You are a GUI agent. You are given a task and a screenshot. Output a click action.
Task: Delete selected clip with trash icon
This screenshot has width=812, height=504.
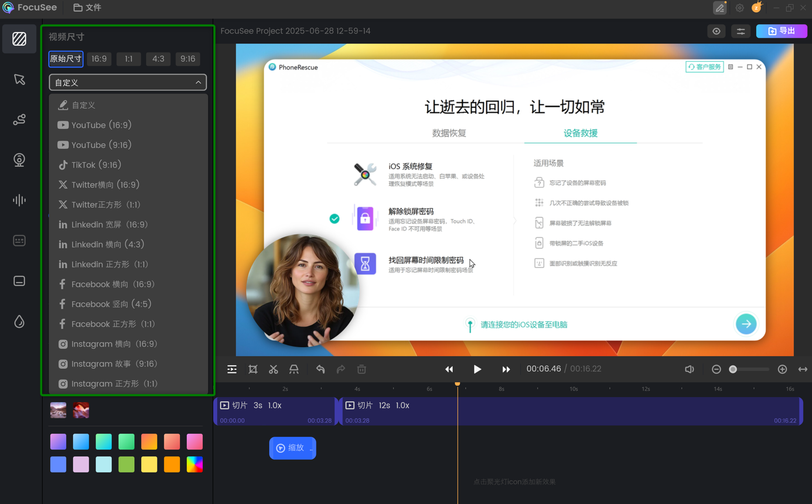(x=362, y=369)
